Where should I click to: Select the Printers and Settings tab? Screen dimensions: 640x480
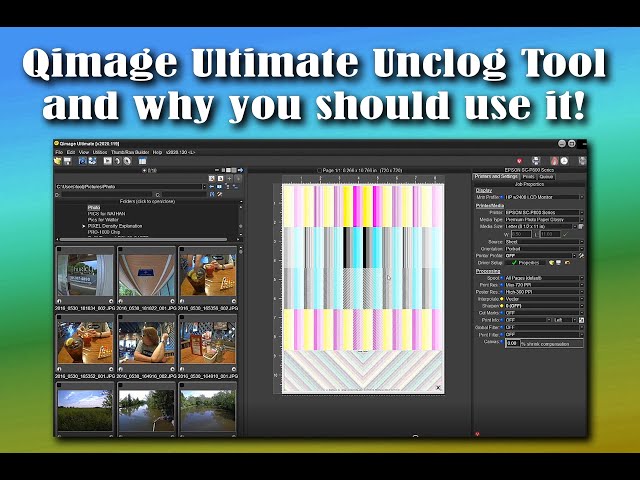pyautogui.click(x=496, y=177)
